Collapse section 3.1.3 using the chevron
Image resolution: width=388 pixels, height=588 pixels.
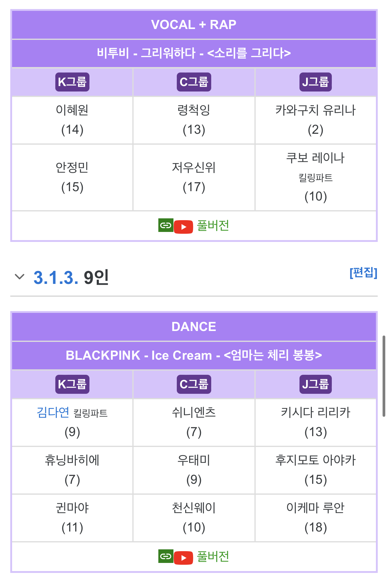pyautogui.click(x=19, y=277)
